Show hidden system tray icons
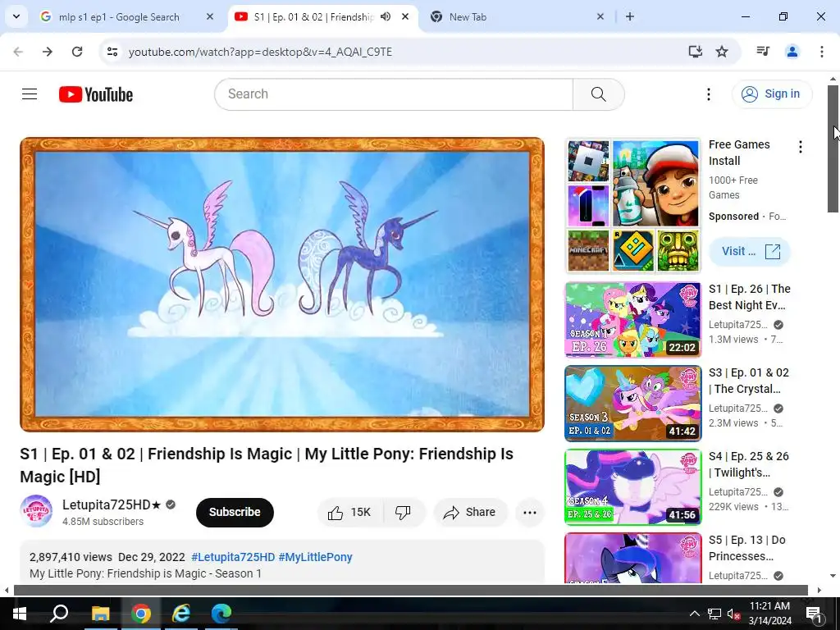The image size is (840, 630). coord(694,614)
